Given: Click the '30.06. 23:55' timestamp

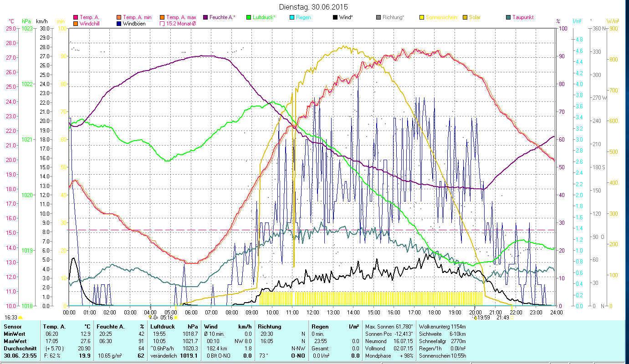Looking at the screenshot, I should click(x=20, y=356).
